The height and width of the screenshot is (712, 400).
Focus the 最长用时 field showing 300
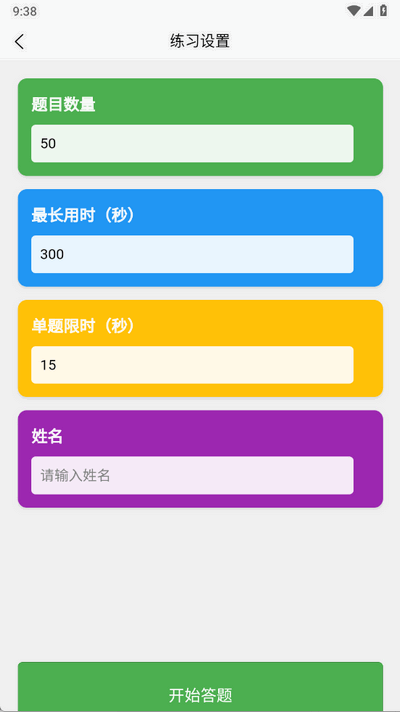pos(192,254)
